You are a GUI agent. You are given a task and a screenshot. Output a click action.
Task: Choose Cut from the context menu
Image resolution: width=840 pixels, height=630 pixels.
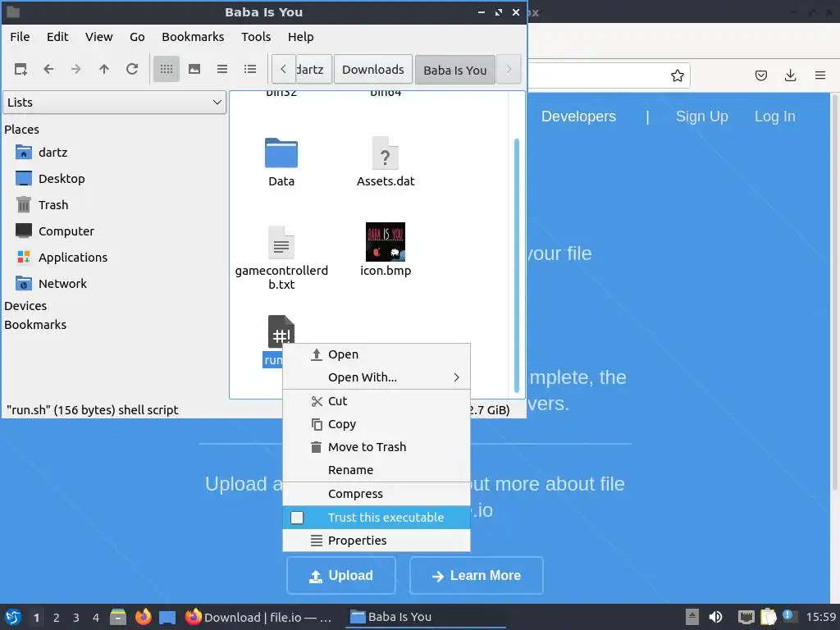[377, 400]
